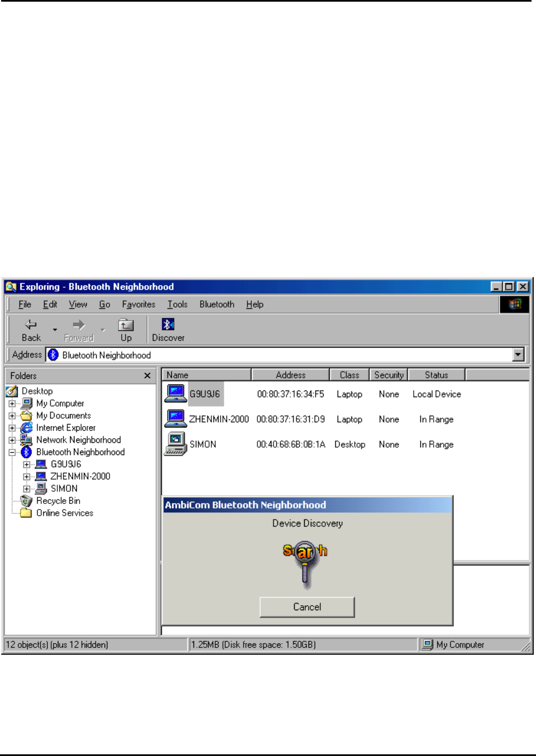Viewport: 536px width, 756px height.
Task: Click the Exploring window title bar icon
Action: point(11,286)
